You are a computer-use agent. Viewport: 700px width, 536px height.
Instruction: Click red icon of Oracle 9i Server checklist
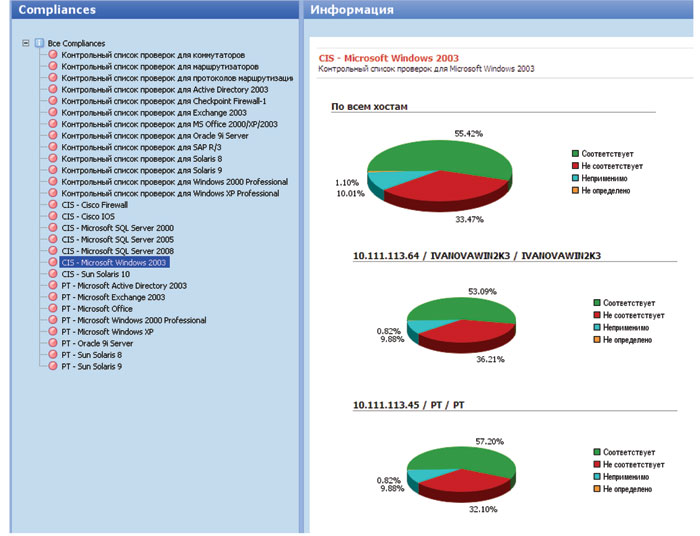point(53,135)
